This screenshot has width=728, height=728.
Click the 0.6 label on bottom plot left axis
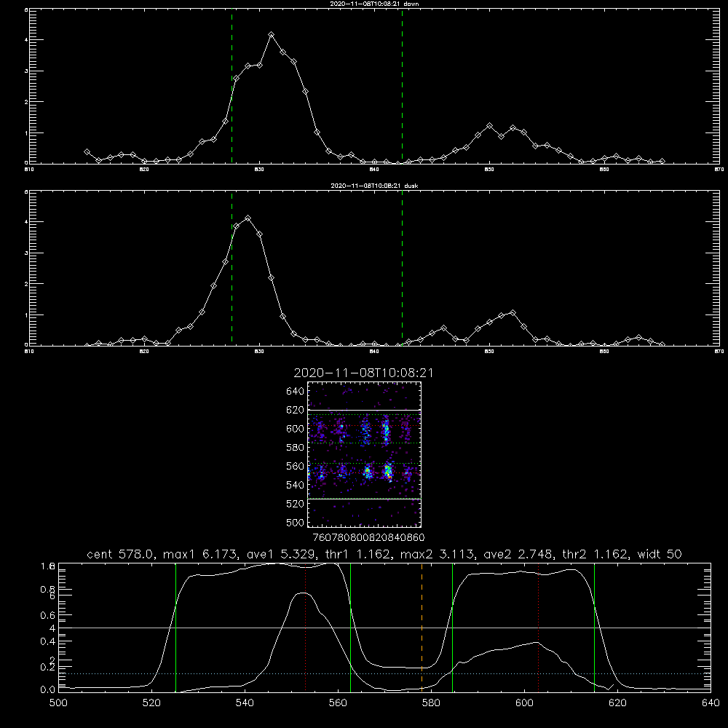48,615
